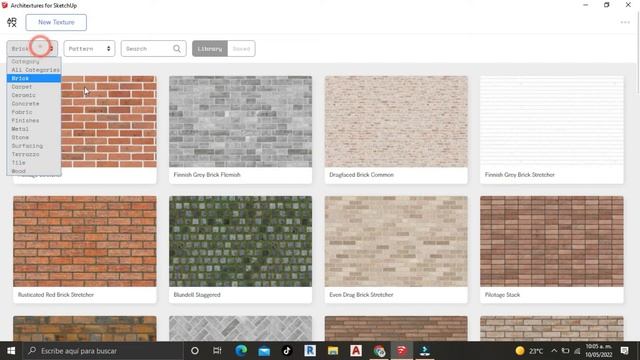Screen dimensions: 640x360
Task: Click the vertical scrollbar of texture list
Action: click(x=638, y=53)
